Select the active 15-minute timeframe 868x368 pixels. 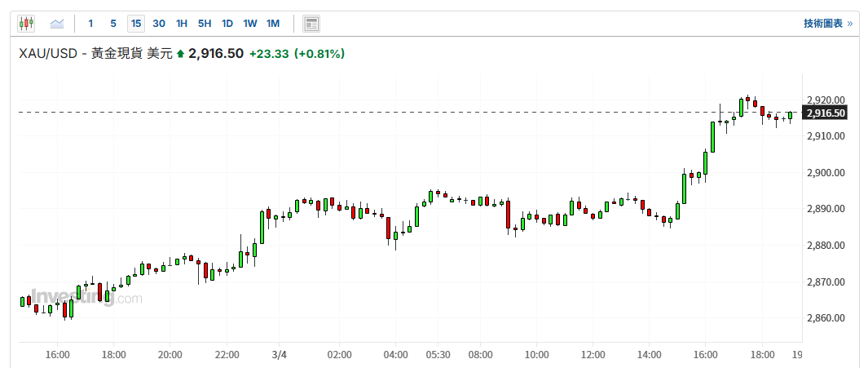point(136,24)
